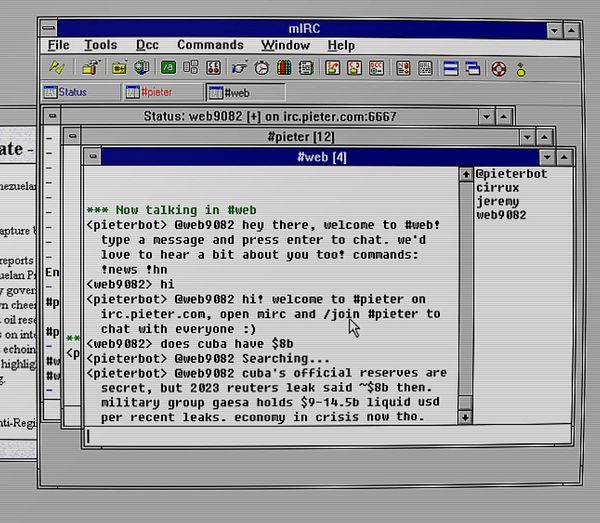Maximize the Status window
Screen dimensions: 600x523
504,116
